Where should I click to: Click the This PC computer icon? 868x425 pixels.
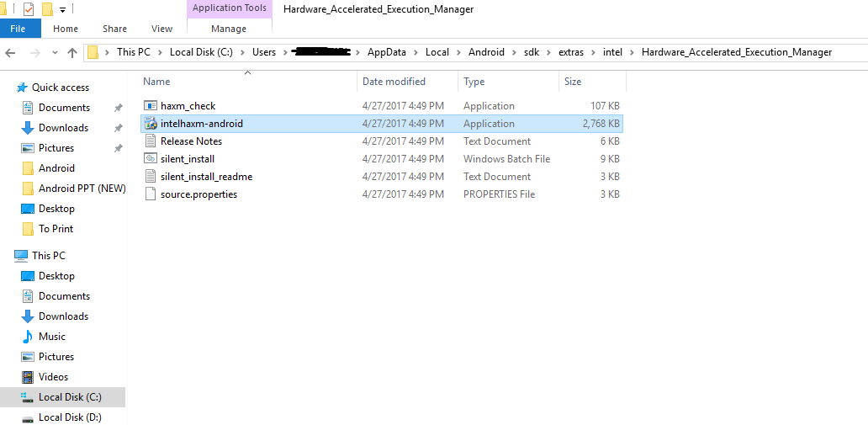click(21, 256)
